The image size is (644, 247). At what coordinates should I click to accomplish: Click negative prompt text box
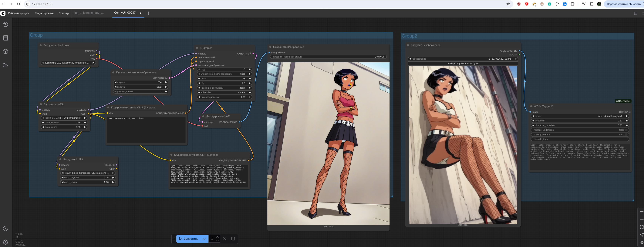click(x=146, y=130)
